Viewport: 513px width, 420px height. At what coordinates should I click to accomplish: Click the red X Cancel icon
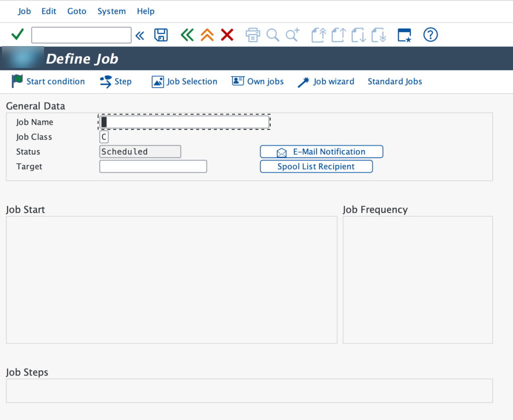click(227, 35)
